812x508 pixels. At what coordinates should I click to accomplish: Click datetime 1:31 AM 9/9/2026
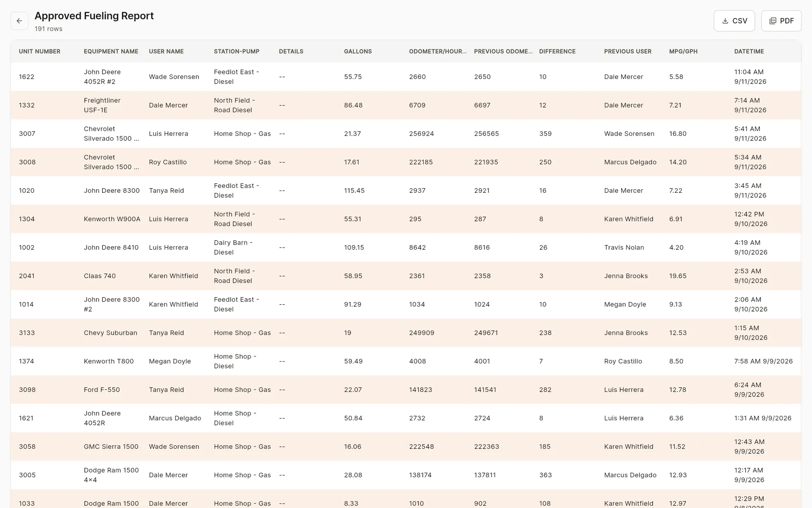[763, 418]
